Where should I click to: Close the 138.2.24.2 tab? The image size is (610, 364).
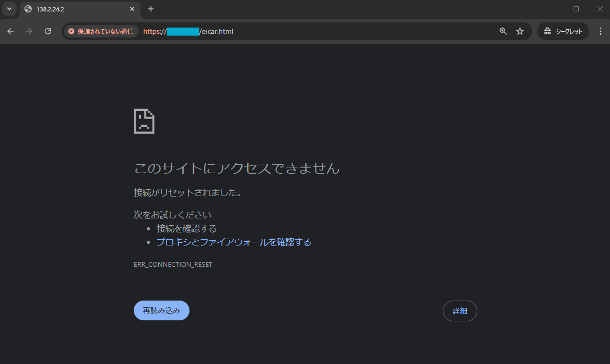click(x=132, y=9)
